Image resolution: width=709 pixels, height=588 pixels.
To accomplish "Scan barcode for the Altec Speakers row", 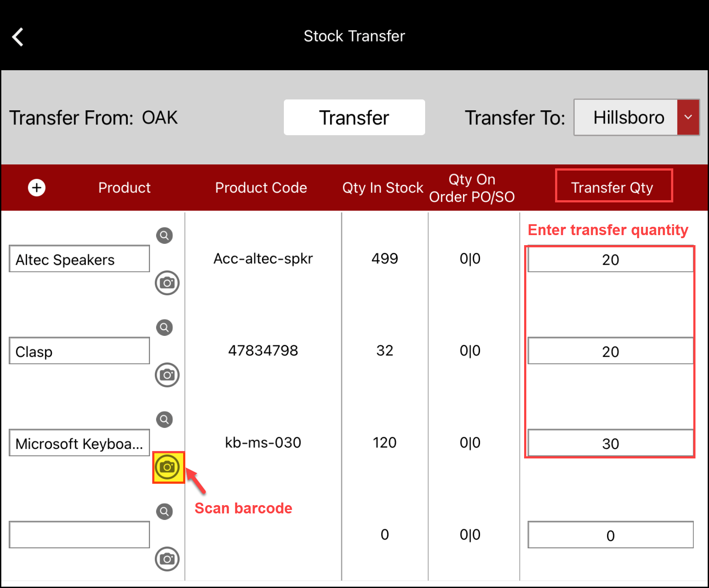I will [167, 283].
